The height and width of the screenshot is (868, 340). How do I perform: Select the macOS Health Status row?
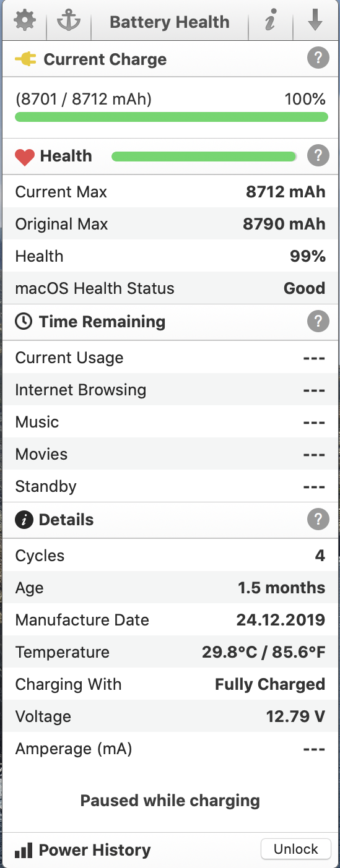170,288
